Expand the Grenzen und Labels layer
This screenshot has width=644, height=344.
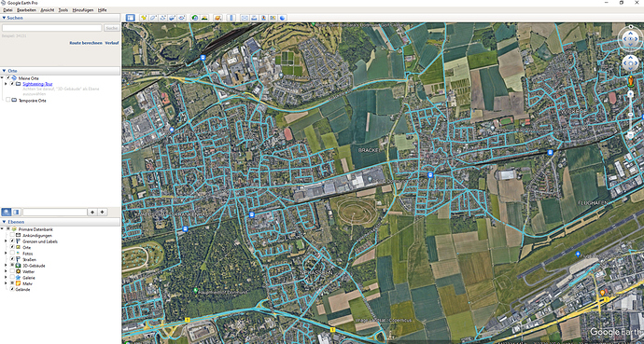click(x=6, y=241)
